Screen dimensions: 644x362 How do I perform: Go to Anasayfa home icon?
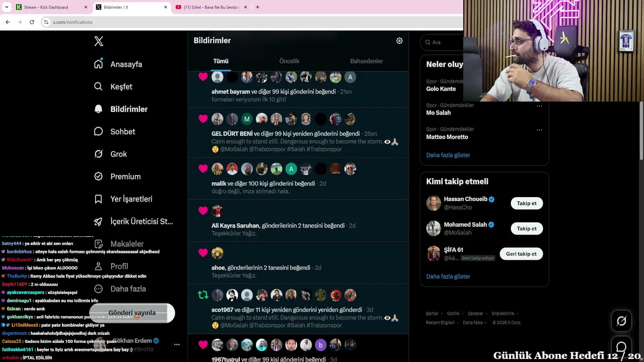[x=99, y=64]
